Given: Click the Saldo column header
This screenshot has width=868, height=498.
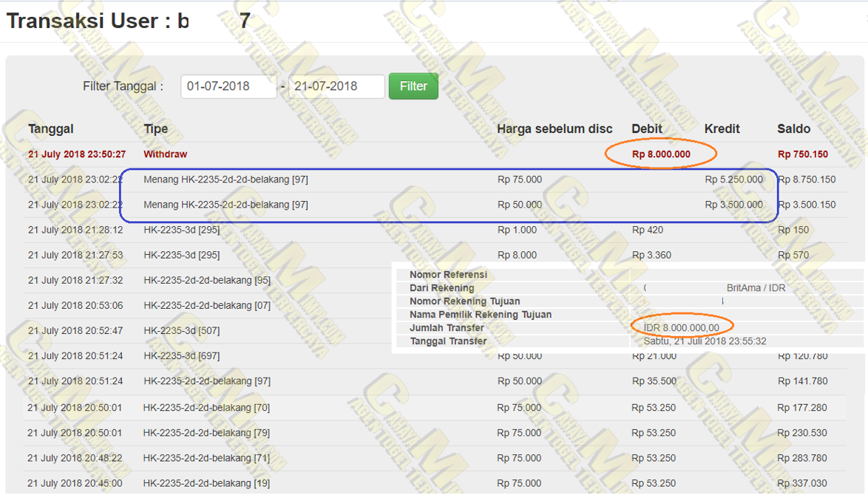Looking at the screenshot, I should pyautogui.click(x=794, y=129).
